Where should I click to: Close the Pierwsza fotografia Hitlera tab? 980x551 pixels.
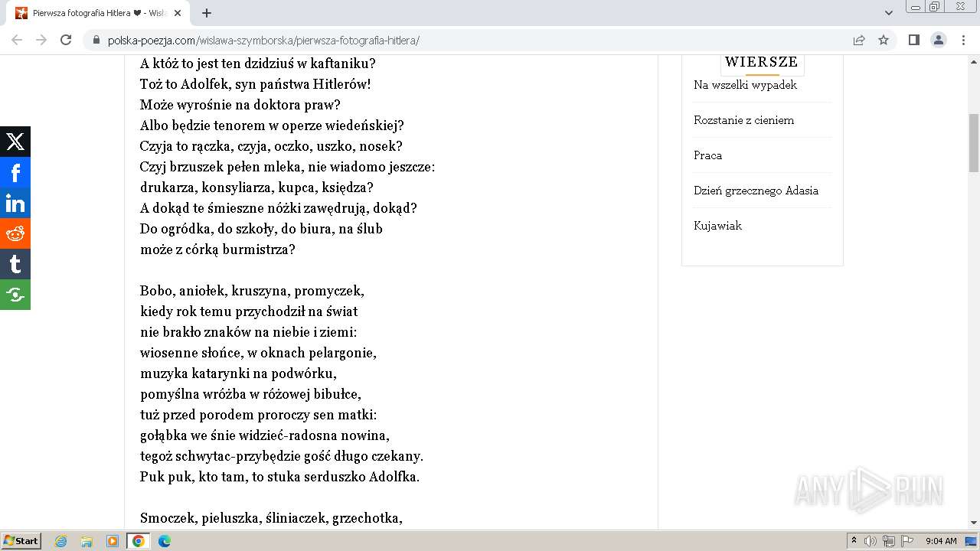[x=178, y=13]
